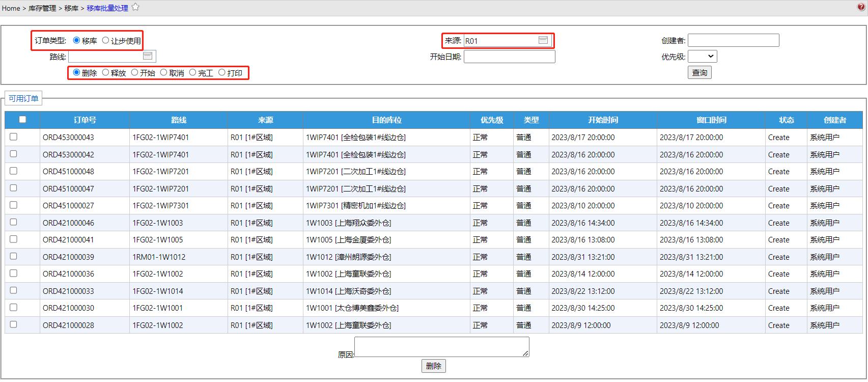Sort by 开始时间 column header
The width and height of the screenshot is (868, 382).
pos(603,120)
